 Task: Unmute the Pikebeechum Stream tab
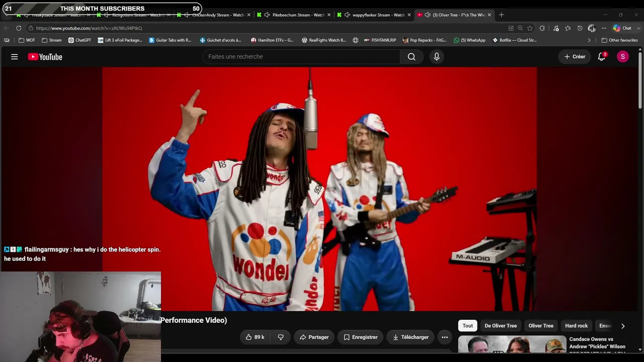[267, 15]
